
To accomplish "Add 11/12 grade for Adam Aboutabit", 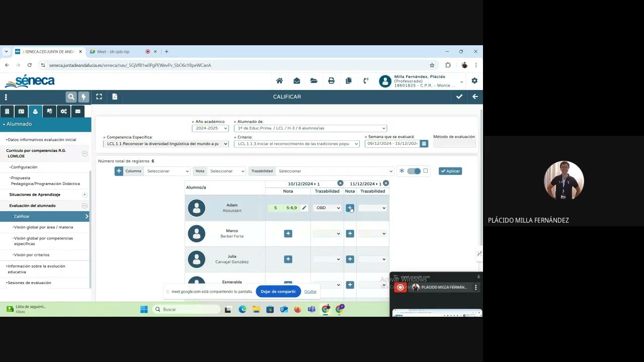I will (350, 208).
